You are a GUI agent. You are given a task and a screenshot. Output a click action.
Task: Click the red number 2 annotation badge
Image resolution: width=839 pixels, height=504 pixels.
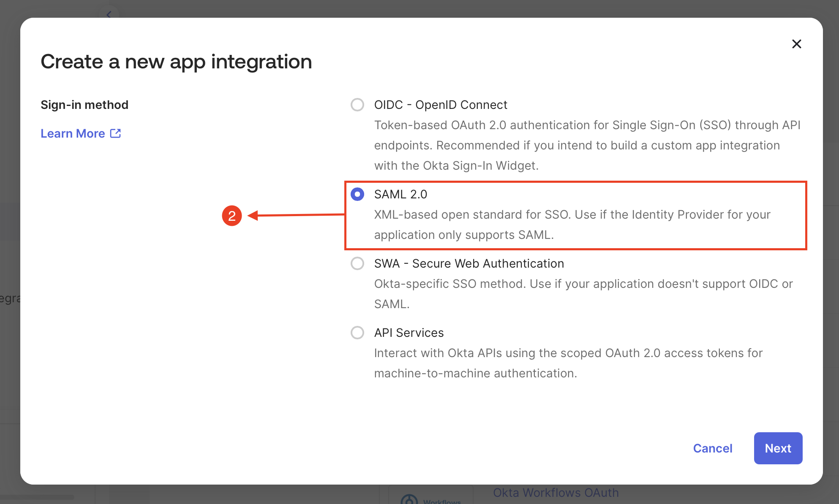[x=232, y=216]
